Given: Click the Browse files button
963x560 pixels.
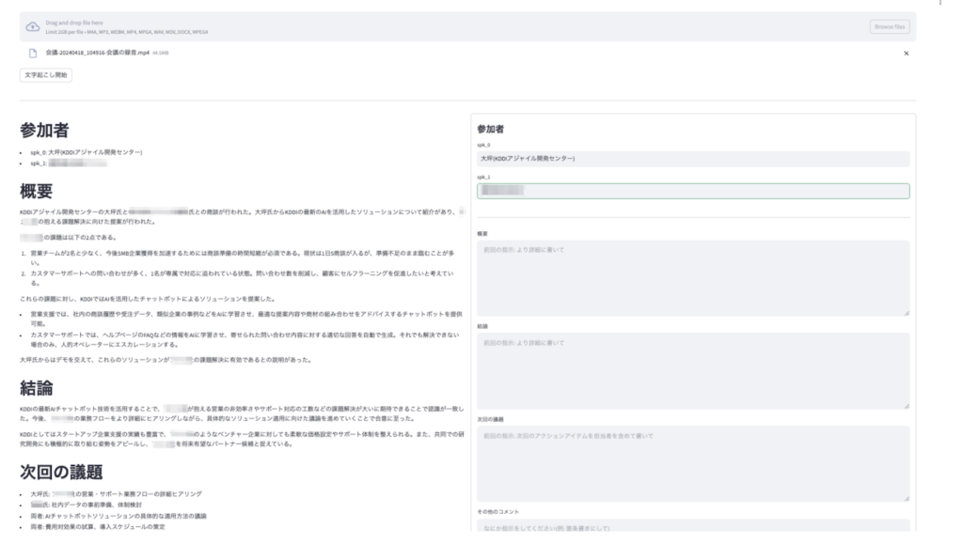Looking at the screenshot, I should 889,26.
